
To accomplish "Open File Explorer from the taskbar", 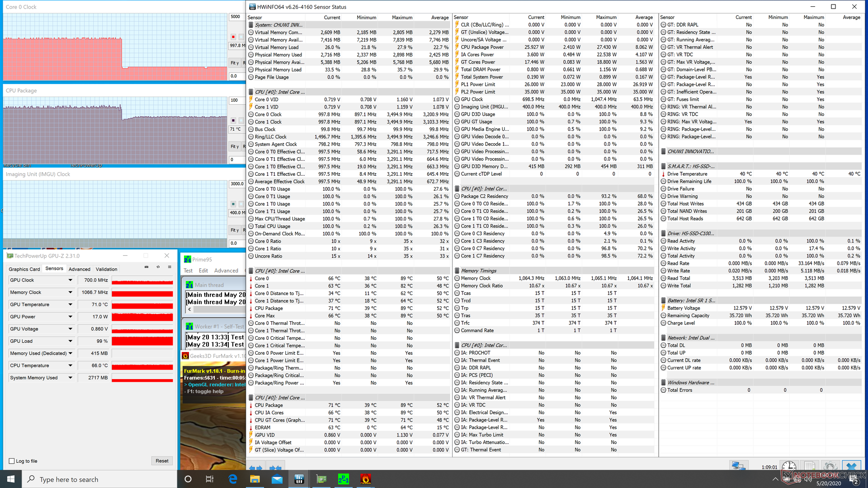I will point(255,479).
